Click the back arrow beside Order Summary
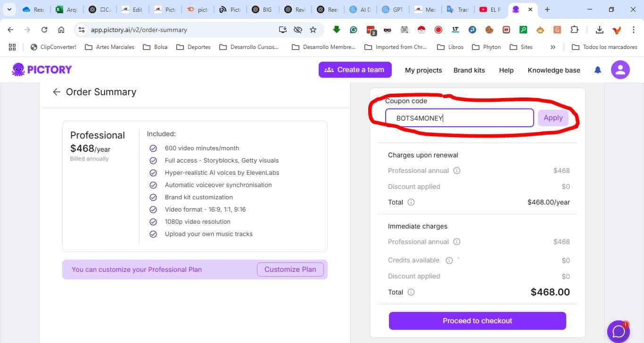The width and height of the screenshot is (644, 343). [x=57, y=92]
